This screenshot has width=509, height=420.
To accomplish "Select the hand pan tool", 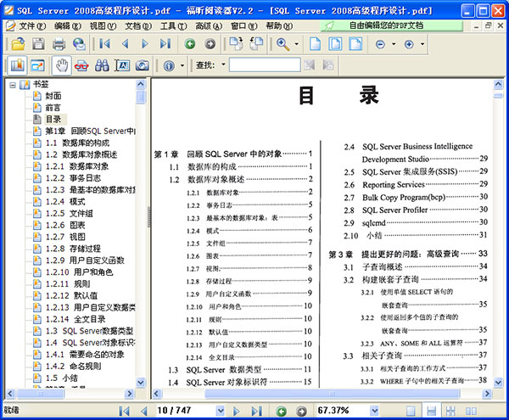I will pyautogui.click(x=61, y=65).
